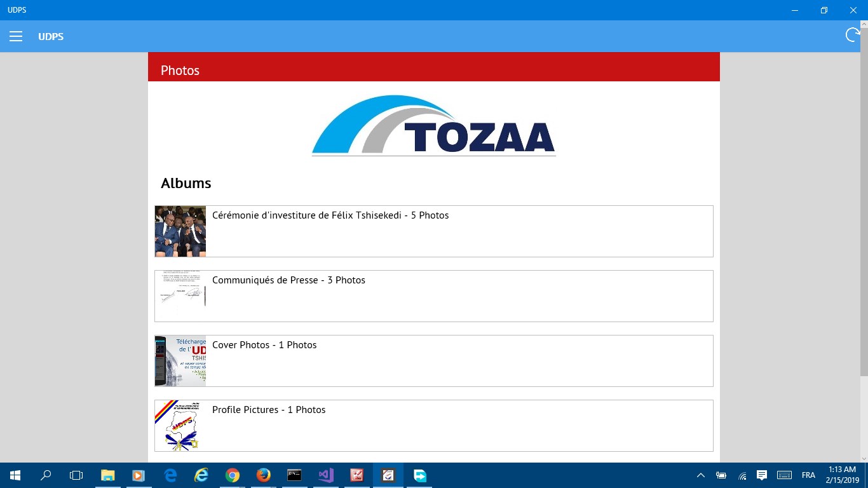This screenshot has height=488, width=868.
Task: Launch Google Chrome from taskbar
Action: pos(233,475)
